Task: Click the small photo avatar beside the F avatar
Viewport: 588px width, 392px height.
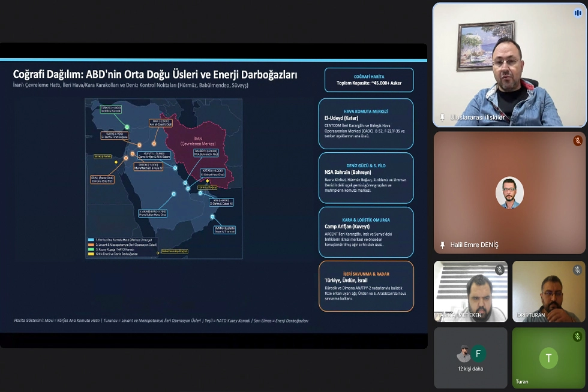Action: 463,354
